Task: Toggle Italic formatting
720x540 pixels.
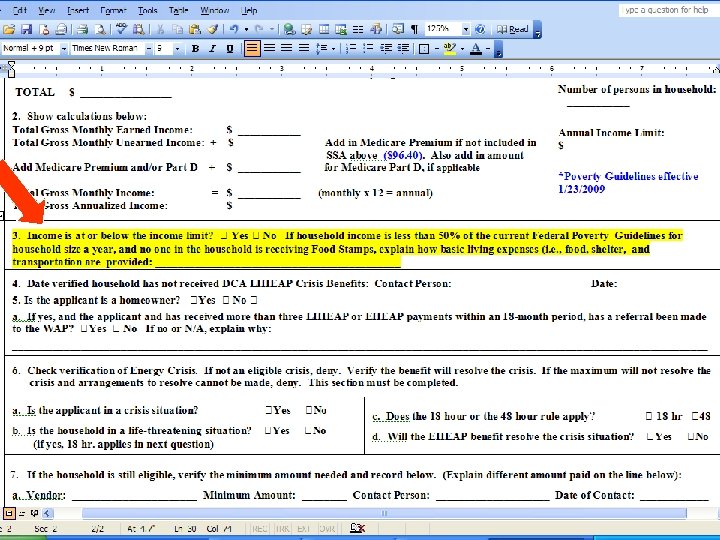Action: [x=212, y=48]
